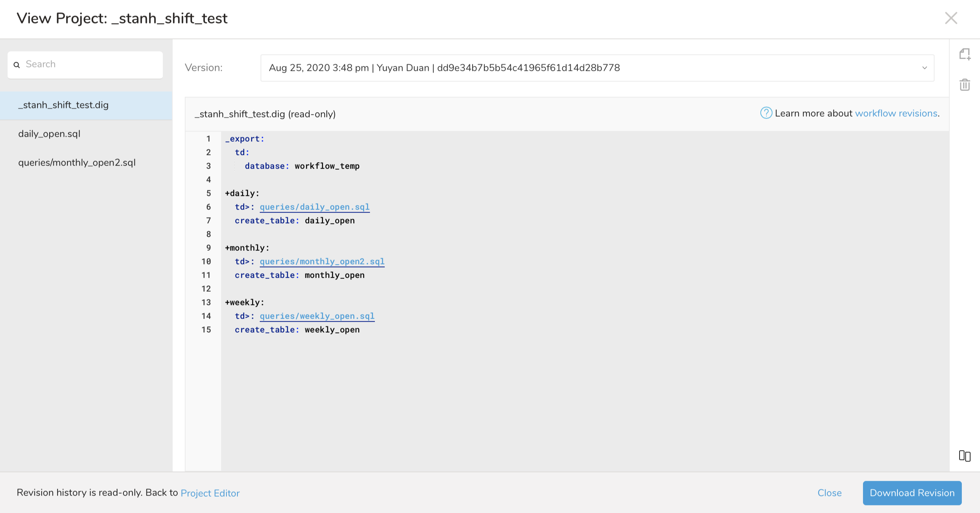Click the new file icon in right sidebar
The height and width of the screenshot is (513, 980).
point(964,54)
